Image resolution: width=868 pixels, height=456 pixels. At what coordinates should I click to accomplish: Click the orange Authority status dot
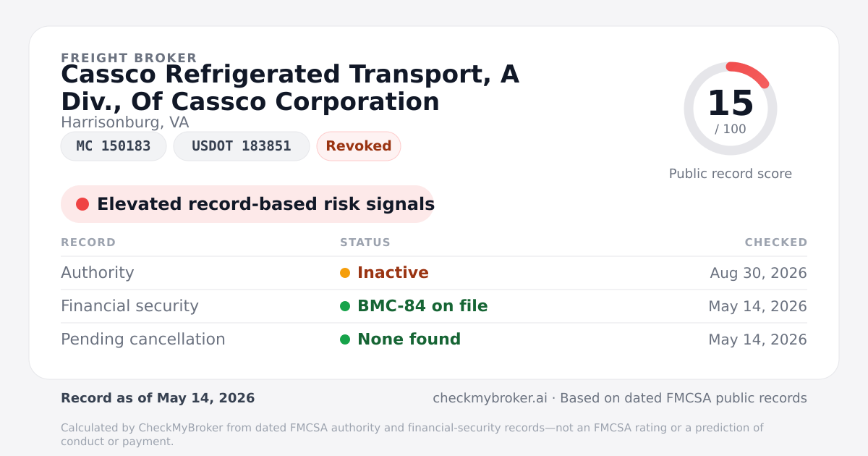pyautogui.click(x=345, y=273)
